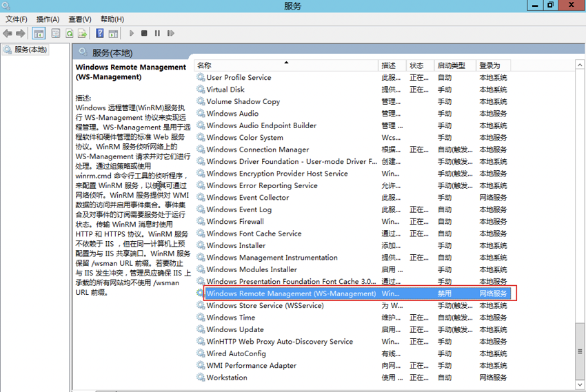
Task: Click the Export List toolbar icon
Action: click(82, 34)
